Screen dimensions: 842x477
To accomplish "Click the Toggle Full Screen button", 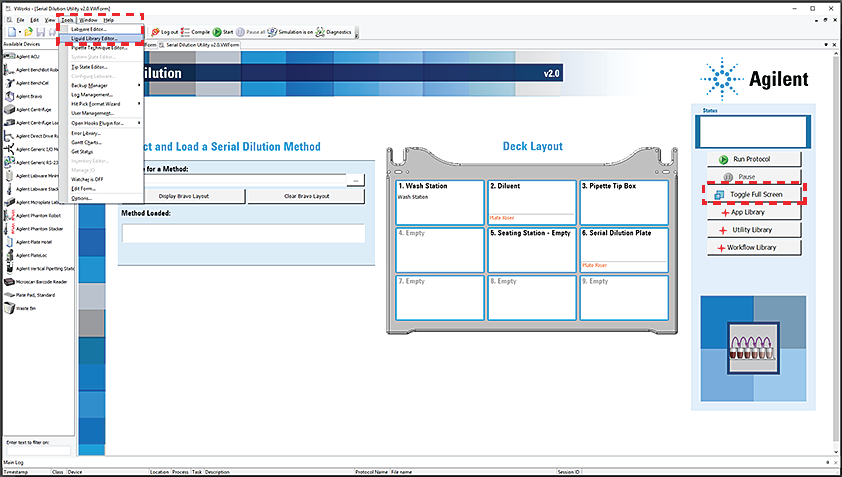I will (754, 194).
